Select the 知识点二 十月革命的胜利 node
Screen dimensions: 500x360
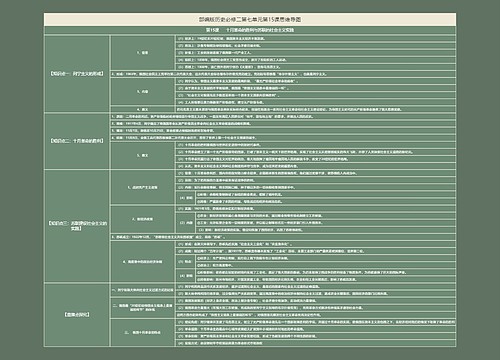pyautogui.click(x=77, y=141)
